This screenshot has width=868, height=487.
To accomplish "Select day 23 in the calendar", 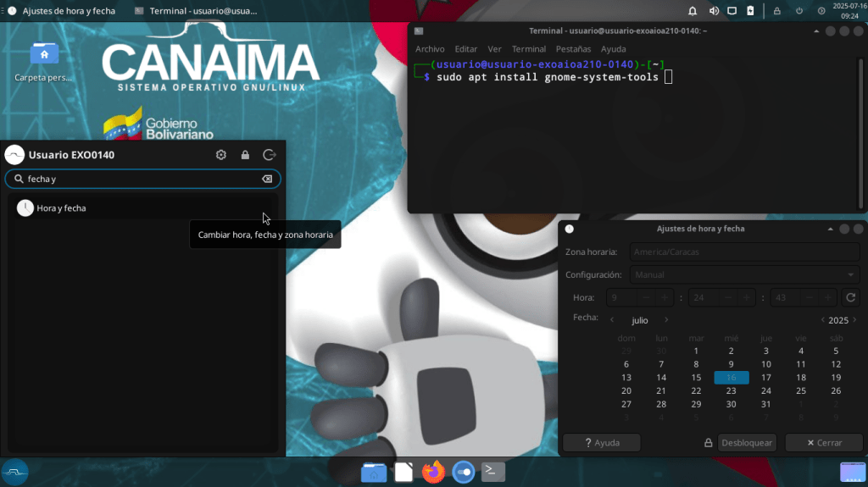I will pos(732,391).
